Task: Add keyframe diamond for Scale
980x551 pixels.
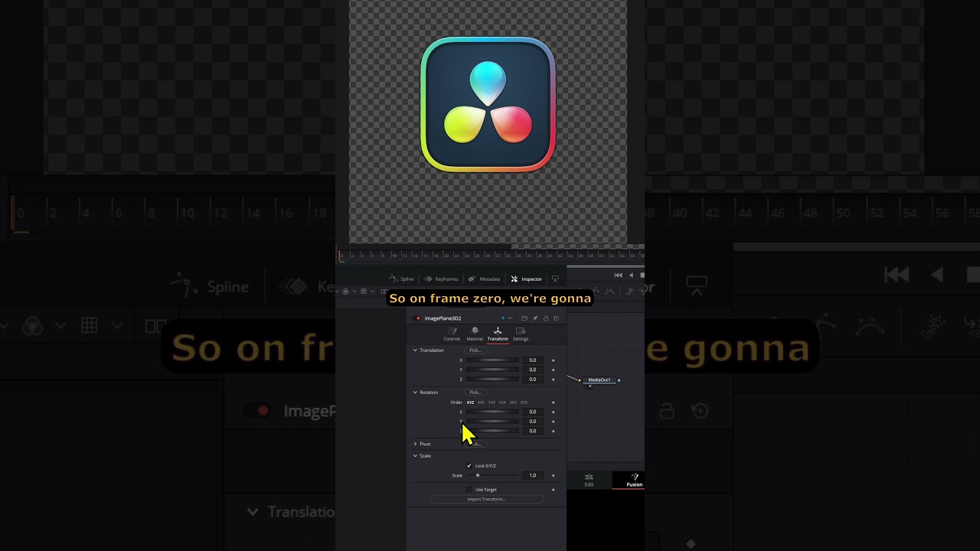Action: tap(554, 475)
